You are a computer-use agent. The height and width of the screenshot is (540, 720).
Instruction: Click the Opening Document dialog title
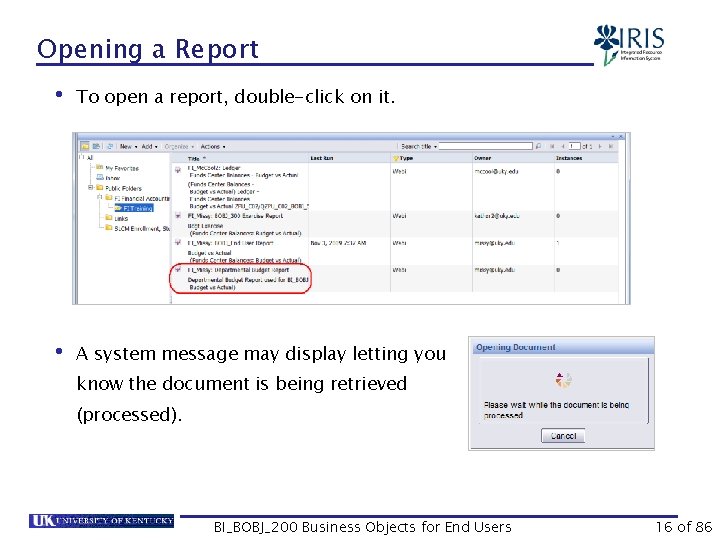click(x=516, y=347)
